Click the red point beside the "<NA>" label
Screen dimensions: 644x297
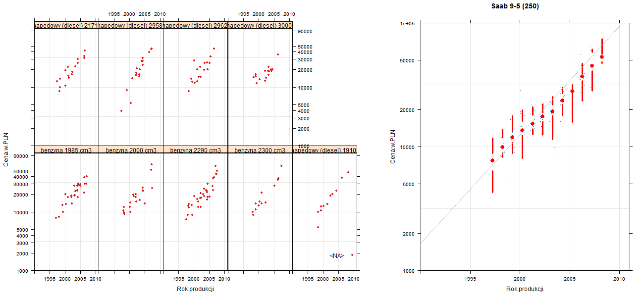352,255
